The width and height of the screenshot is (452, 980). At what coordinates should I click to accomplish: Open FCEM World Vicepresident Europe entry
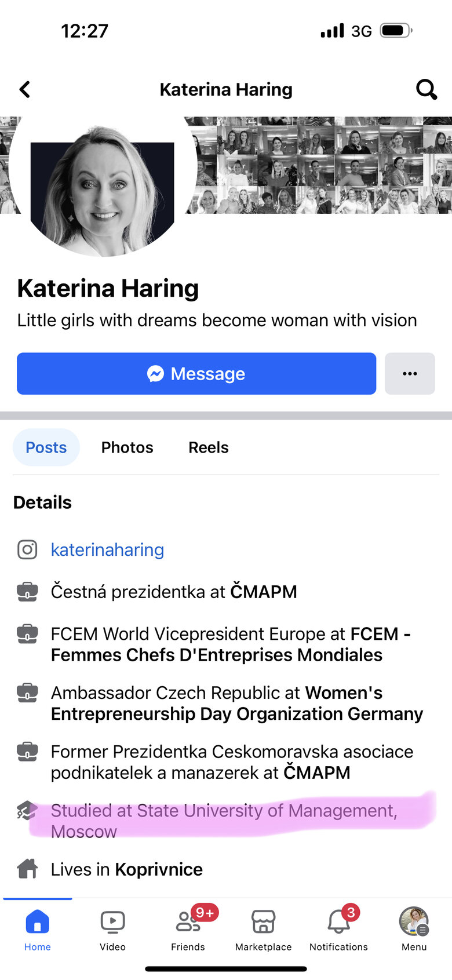pyautogui.click(x=231, y=644)
